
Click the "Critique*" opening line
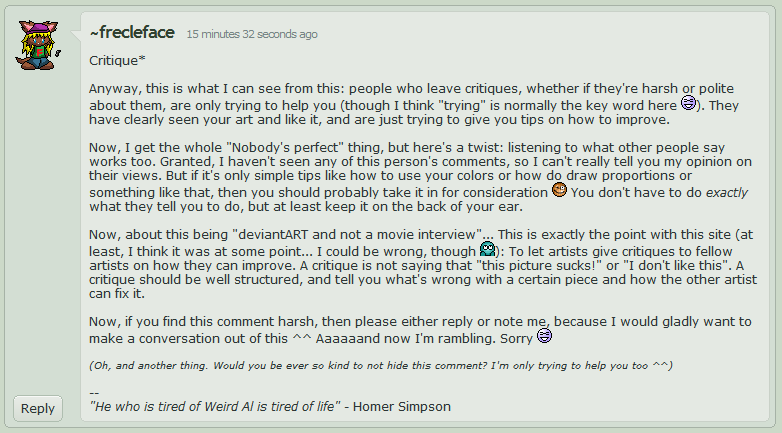tap(118, 60)
